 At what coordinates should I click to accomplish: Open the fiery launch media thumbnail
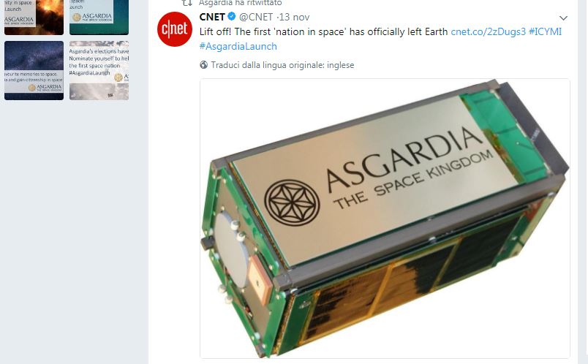pyautogui.click(x=34, y=18)
